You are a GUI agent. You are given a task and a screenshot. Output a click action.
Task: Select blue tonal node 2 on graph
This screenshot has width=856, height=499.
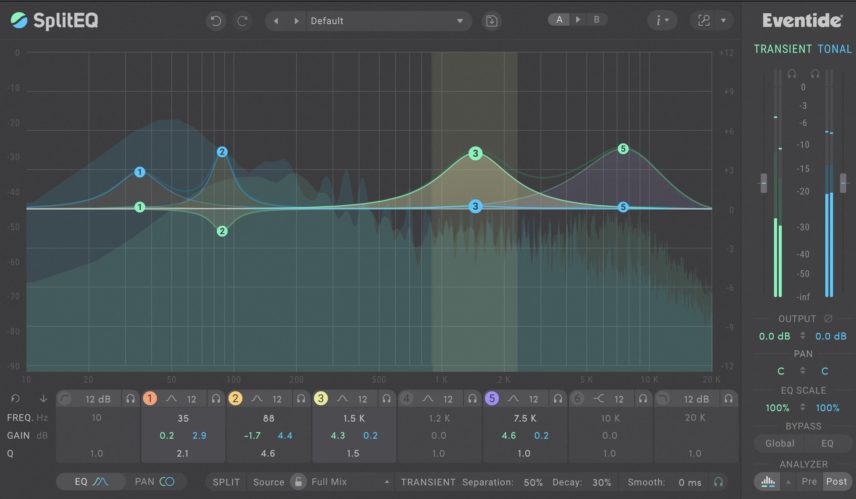pyautogui.click(x=222, y=152)
